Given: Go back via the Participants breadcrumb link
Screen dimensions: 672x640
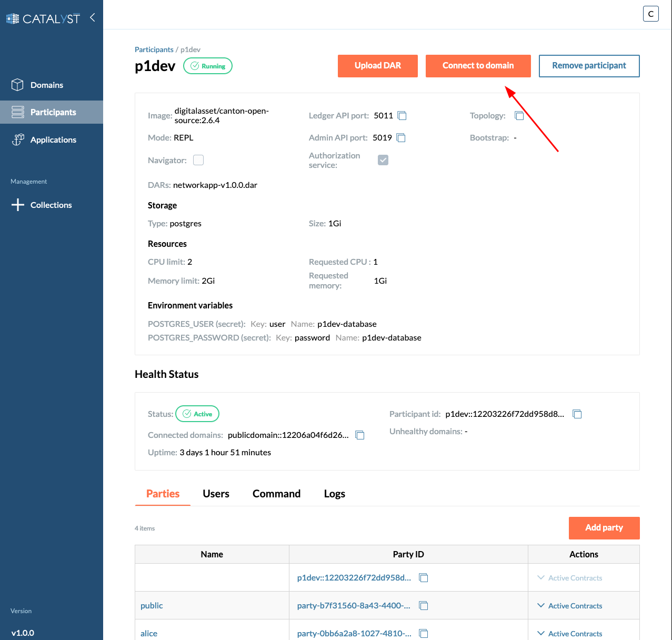Looking at the screenshot, I should pyautogui.click(x=154, y=49).
